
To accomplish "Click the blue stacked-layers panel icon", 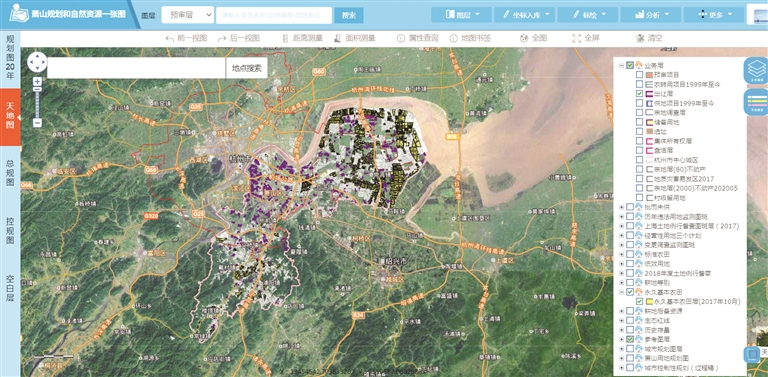I will tap(755, 71).
